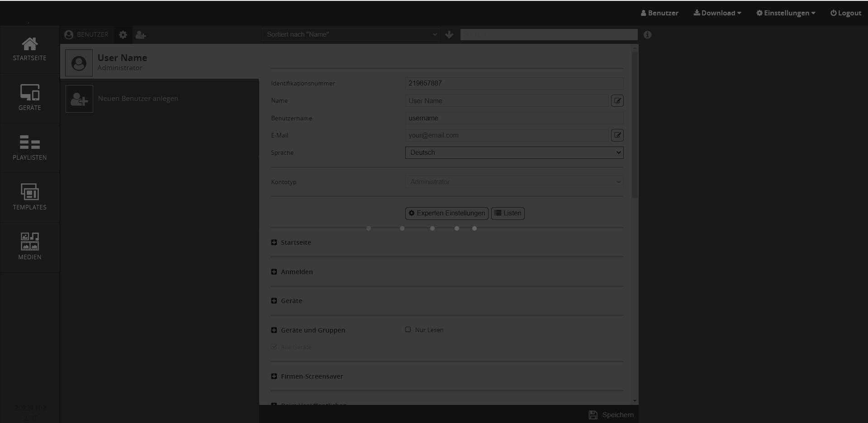The image size is (868, 423).
Task: Open the Download menu in top bar
Action: (x=717, y=13)
